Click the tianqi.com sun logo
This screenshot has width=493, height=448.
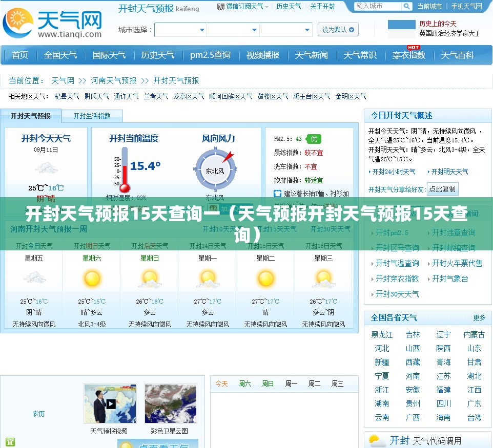click(18, 23)
